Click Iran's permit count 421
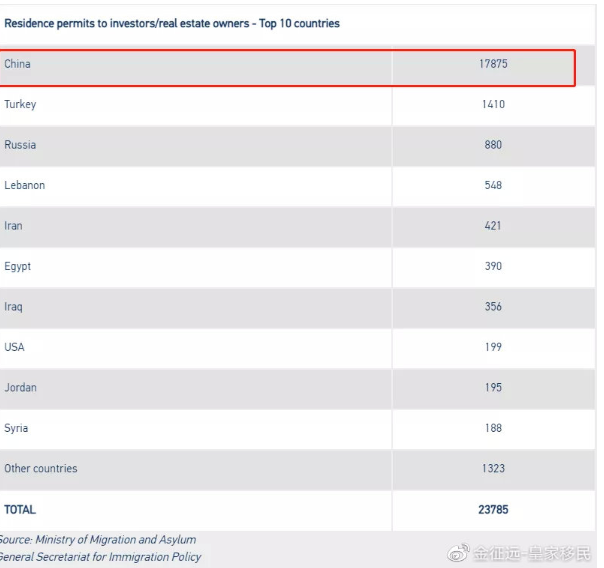The height and width of the screenshot is (568, 604). 493,226
